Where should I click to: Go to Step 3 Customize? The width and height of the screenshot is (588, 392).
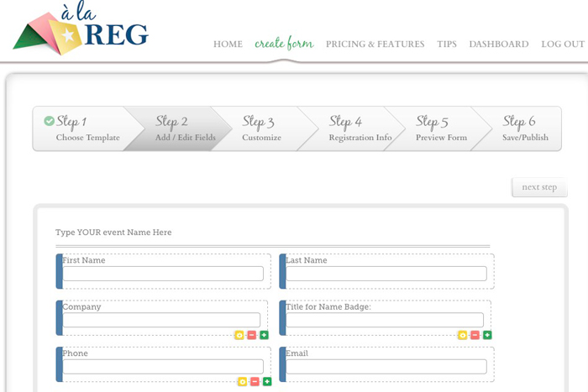[x=262, y=128]
